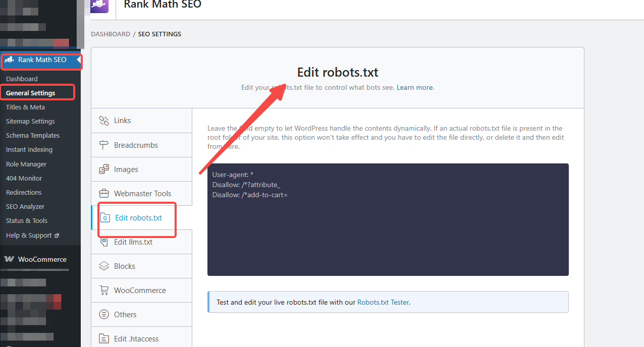Image resolution: width=644 pixels, height=347 pixels.
Task: Click the Breadcrumbs signpost icon
Action: point(104,145)
